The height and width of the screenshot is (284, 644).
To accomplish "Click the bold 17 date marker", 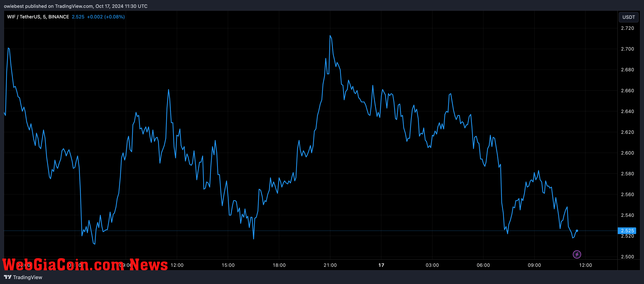I will (x=381, y=265).
